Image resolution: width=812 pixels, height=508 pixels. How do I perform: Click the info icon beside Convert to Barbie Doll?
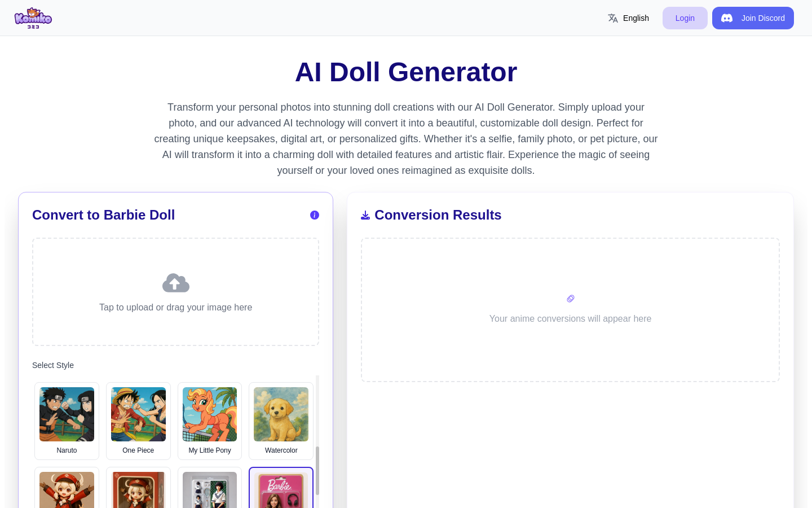click(x=315, y=215)
